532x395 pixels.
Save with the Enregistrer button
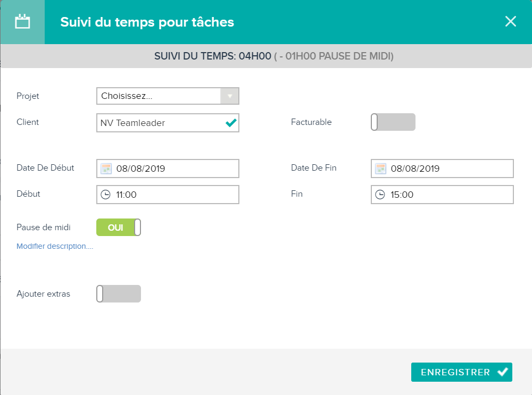coord(461,372)
